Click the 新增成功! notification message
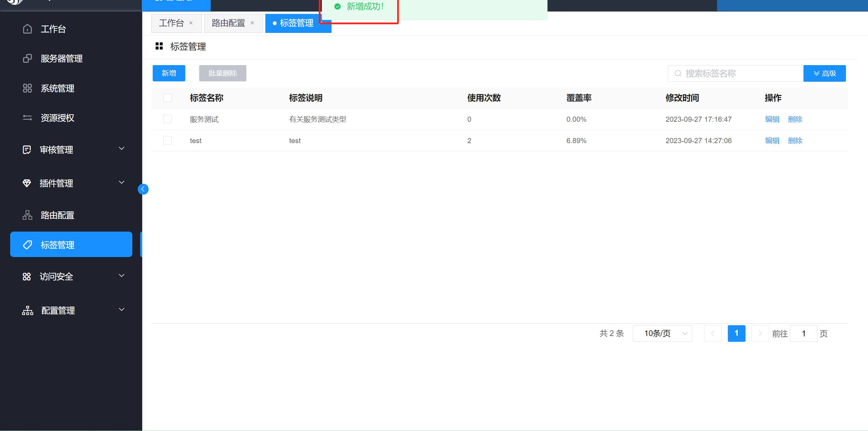 pos(365,6)
